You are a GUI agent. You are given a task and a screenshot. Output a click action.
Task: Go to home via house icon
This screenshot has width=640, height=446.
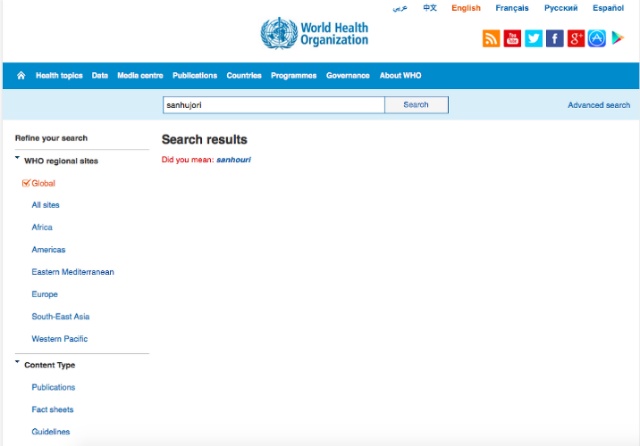coord(21,76)
